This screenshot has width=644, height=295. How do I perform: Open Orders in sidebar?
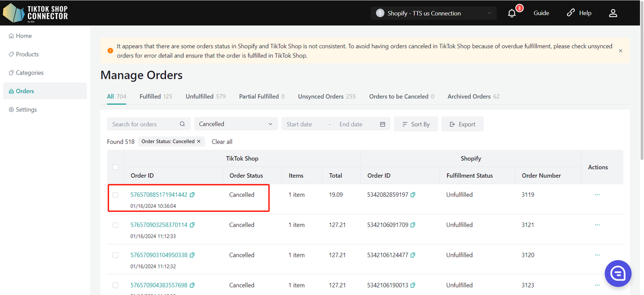pyautogui.click(x=45, y=91)
